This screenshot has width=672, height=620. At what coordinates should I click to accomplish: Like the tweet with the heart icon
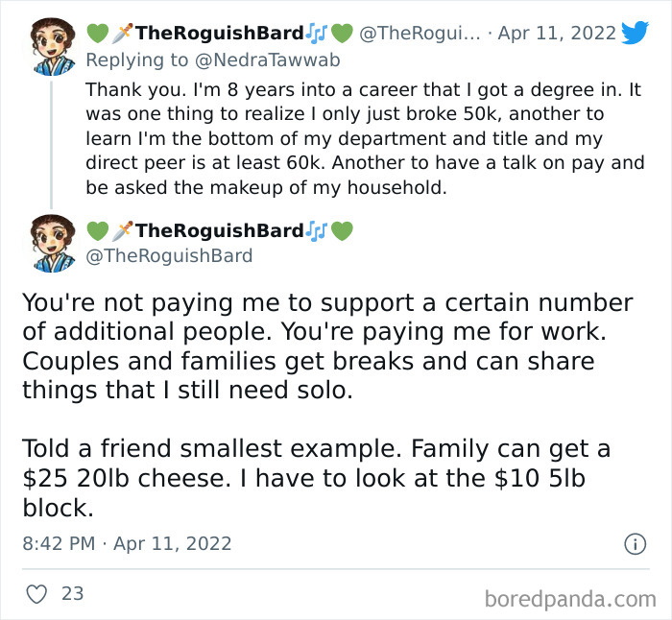(36, 594)
